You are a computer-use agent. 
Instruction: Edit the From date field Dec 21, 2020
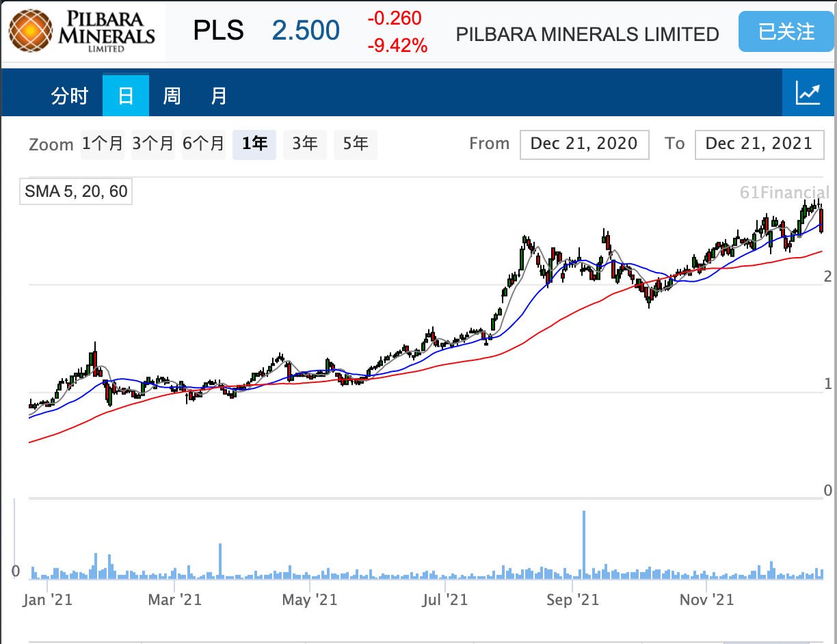(584, 144)
